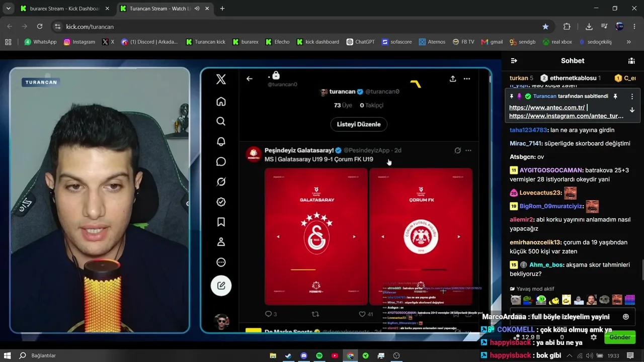Click the Grok icon on Peşindeyiz Galatasaray post
Image resolution: width=644 pixels, height=362 pixels.
[457, 150]
